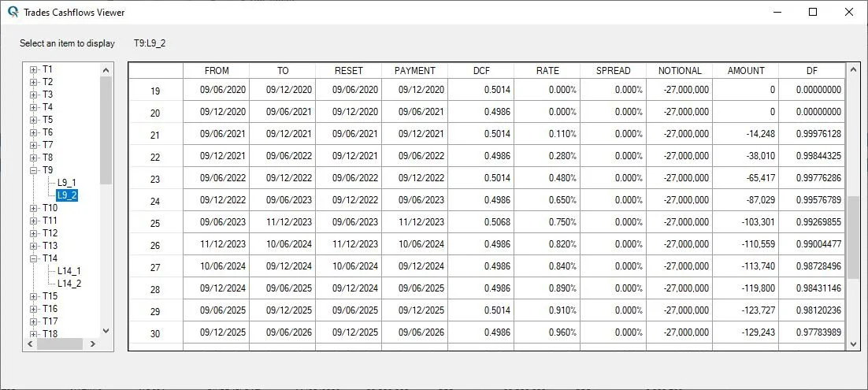The width and height of the screenshot is (868, 390).
Task: Click the SPREAD column header
Action: point(614,71)
